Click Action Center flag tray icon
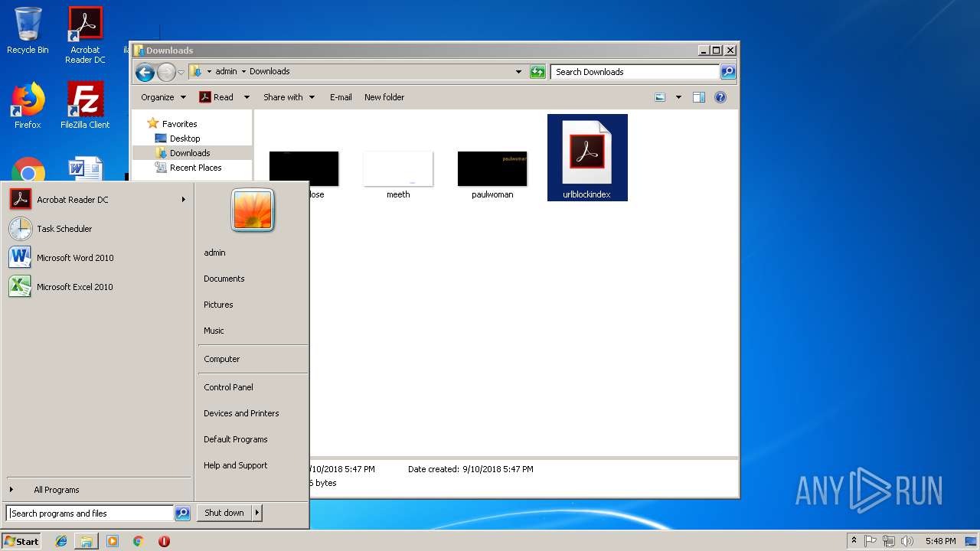Image resolution: width=980 pixels, height=551 pixels. coord(871,541)
